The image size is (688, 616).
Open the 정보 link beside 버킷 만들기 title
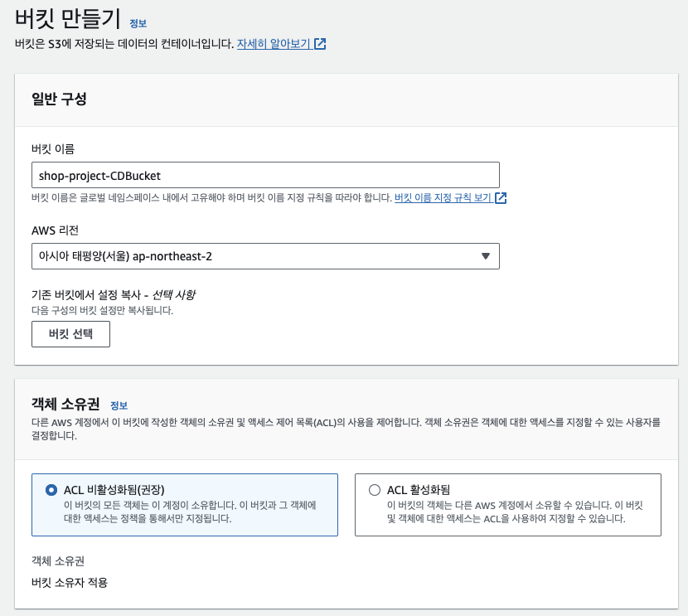138,23
